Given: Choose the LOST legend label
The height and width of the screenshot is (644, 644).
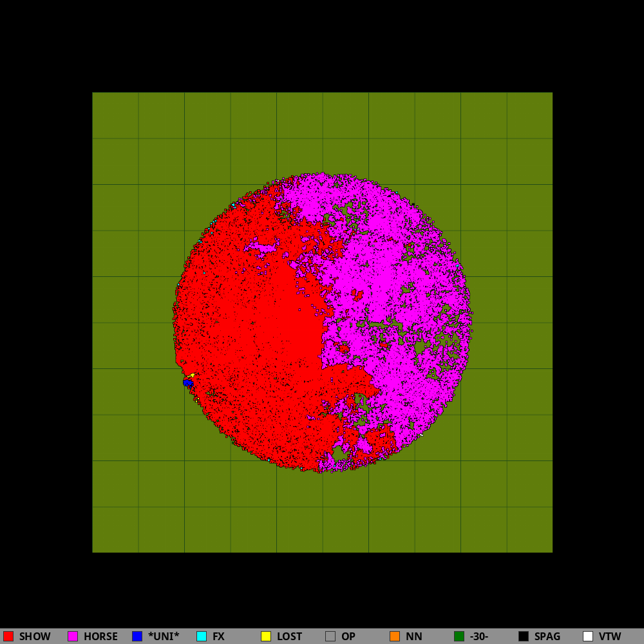Looking at the screenshot, I should (289, 636).
